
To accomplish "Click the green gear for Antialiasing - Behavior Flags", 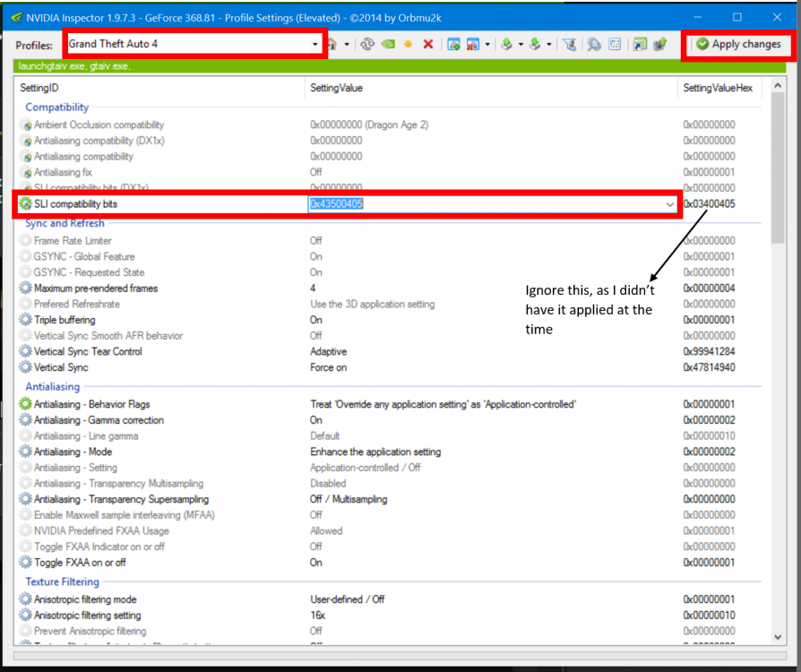I will pyautogui.click(x=25, y=404).
